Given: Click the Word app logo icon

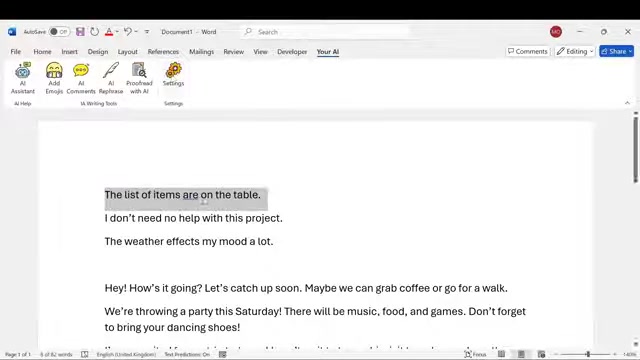Looking at the screenshot, I should 12,32.
